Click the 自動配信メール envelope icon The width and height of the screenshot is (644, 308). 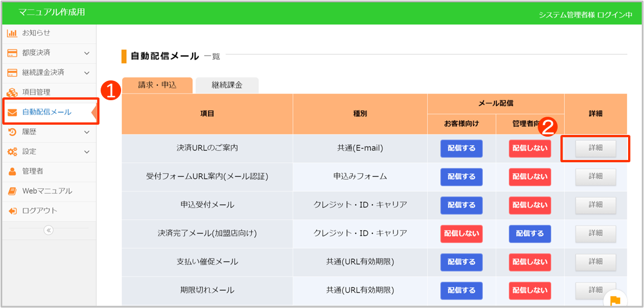(x=12, y=112)
